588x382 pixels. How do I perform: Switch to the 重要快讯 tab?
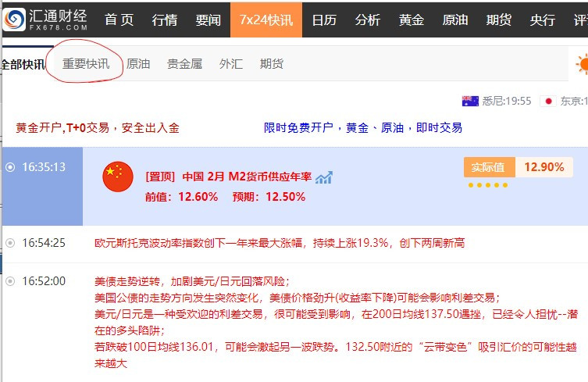tap(86, 64)
